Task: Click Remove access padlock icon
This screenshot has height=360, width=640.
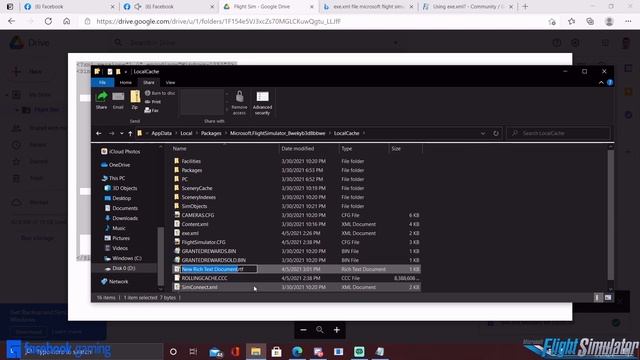Action: pos(239,102)
